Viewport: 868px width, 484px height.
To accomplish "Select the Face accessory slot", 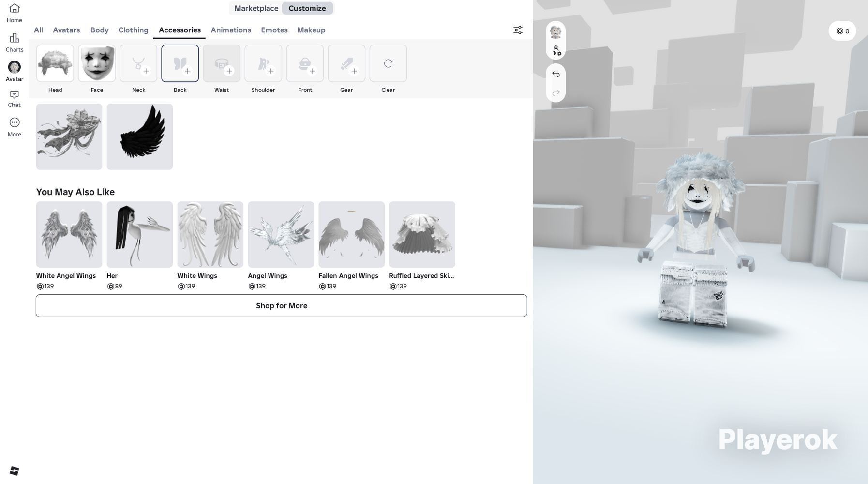I will (97, 63).
